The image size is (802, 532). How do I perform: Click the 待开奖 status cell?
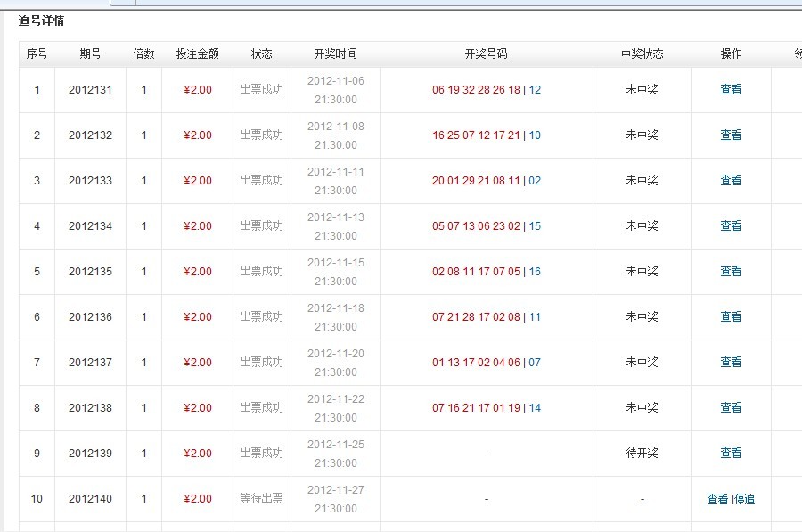642,454
